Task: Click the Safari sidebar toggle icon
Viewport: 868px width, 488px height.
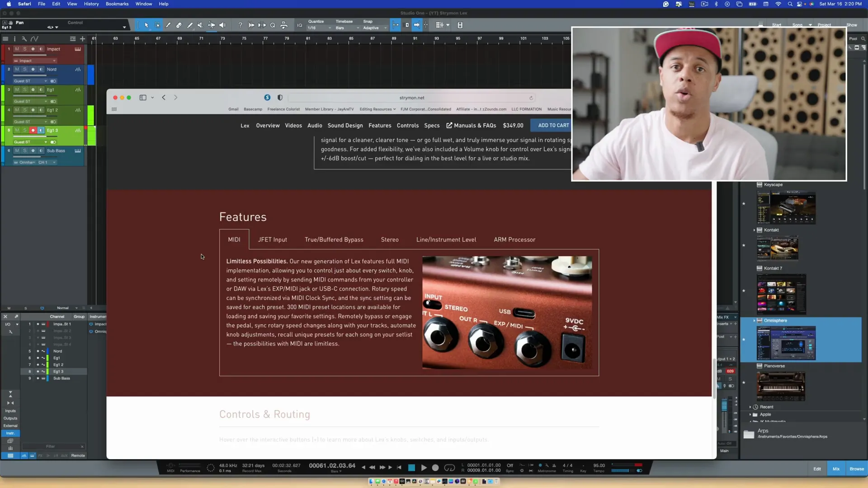Action: pyautogui.click(x=143, y=98)
